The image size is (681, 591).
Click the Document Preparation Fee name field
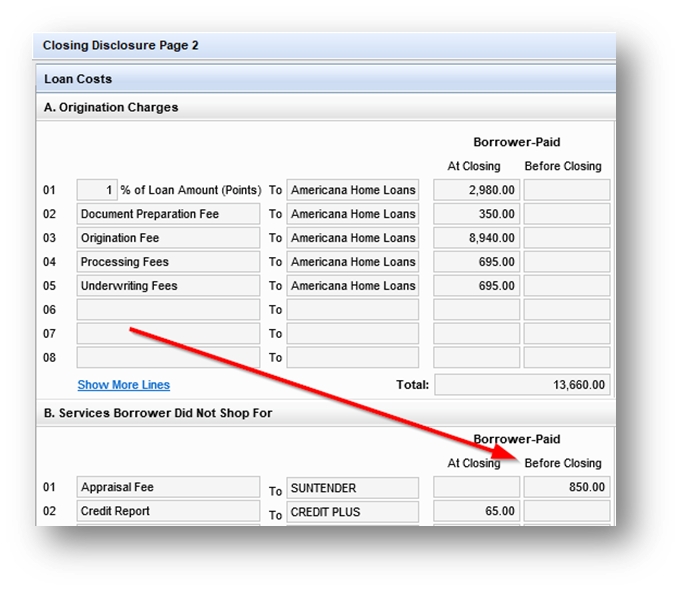(x=168, y=214)
